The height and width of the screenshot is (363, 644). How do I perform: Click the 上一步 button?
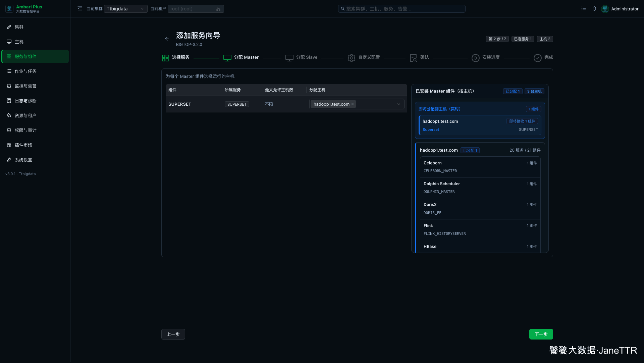(173, 334)
